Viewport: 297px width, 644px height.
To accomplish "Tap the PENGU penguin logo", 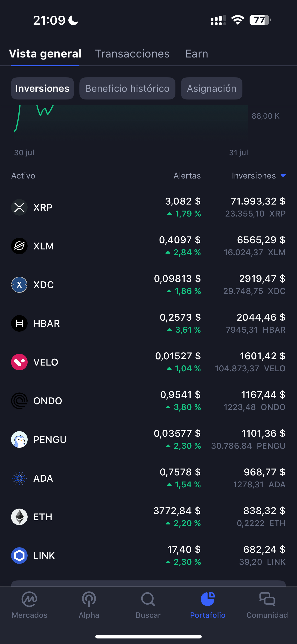I will 19,439.
